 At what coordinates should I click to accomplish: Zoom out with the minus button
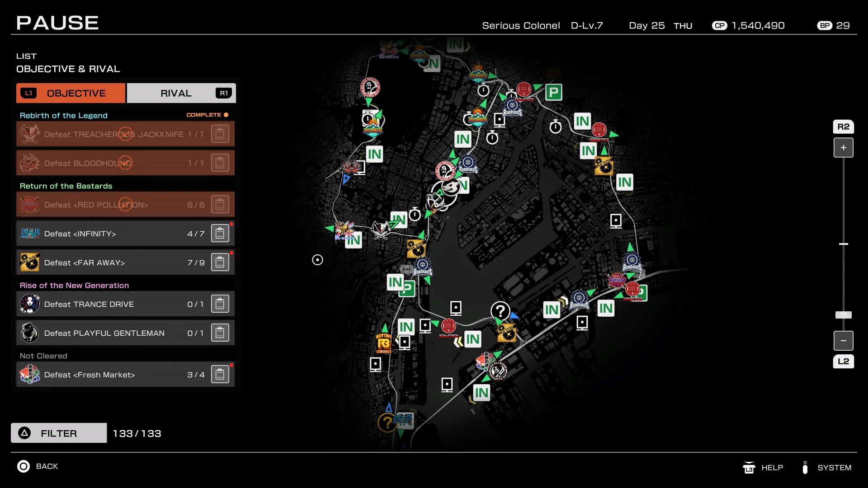tap(843, 341)
